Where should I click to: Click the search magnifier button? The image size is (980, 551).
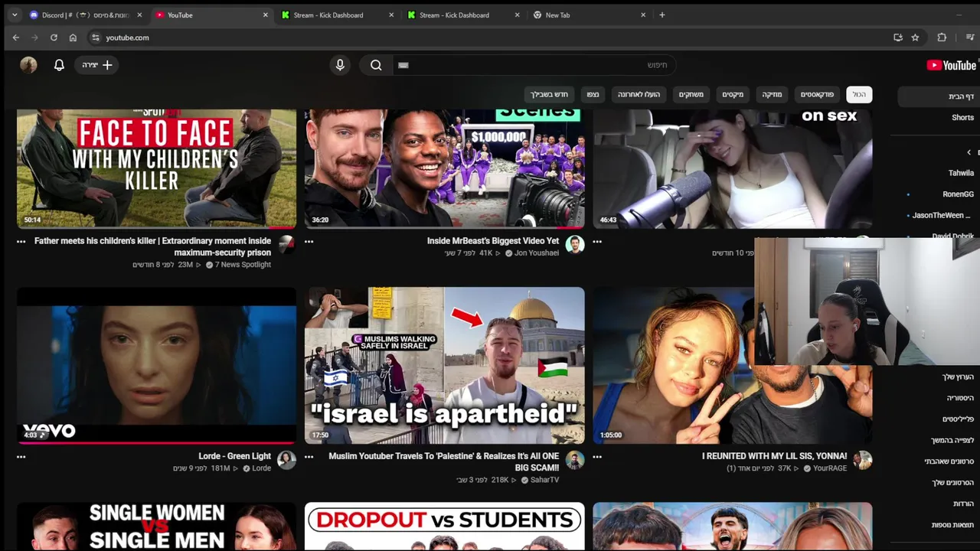point(376,65)
